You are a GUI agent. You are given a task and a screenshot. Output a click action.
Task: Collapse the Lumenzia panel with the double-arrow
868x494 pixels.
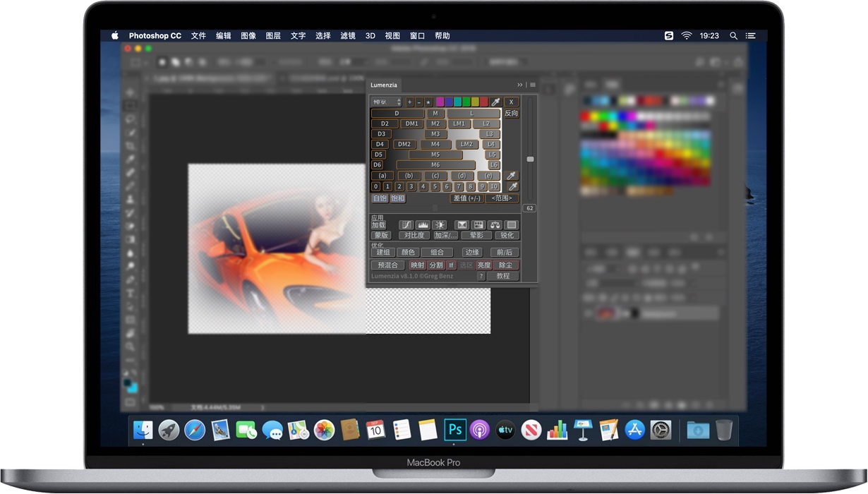coord(519,85)
